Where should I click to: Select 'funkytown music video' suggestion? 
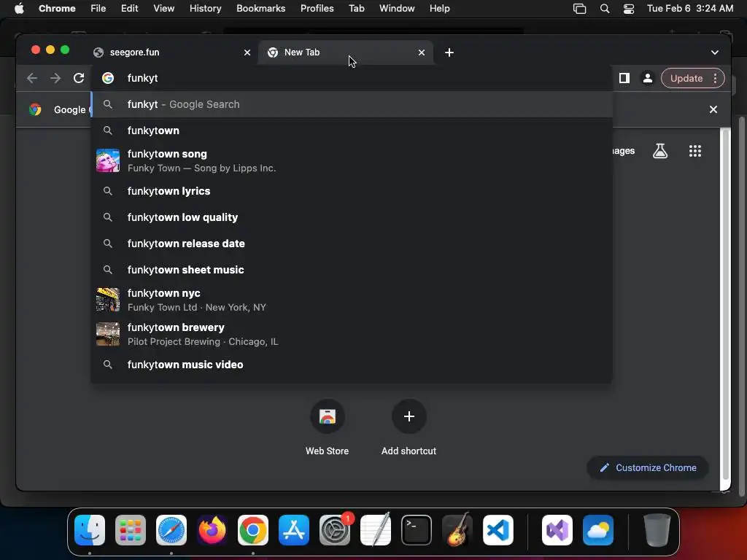click(x=351, y=365)
